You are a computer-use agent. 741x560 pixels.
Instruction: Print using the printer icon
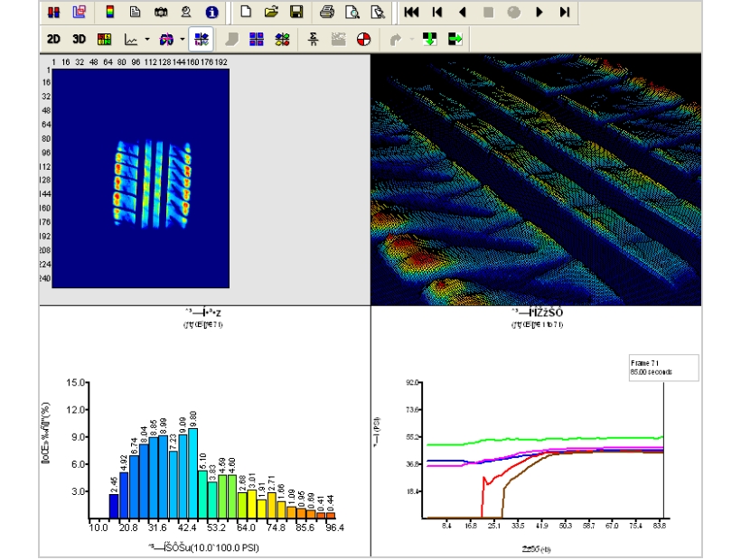327,13
